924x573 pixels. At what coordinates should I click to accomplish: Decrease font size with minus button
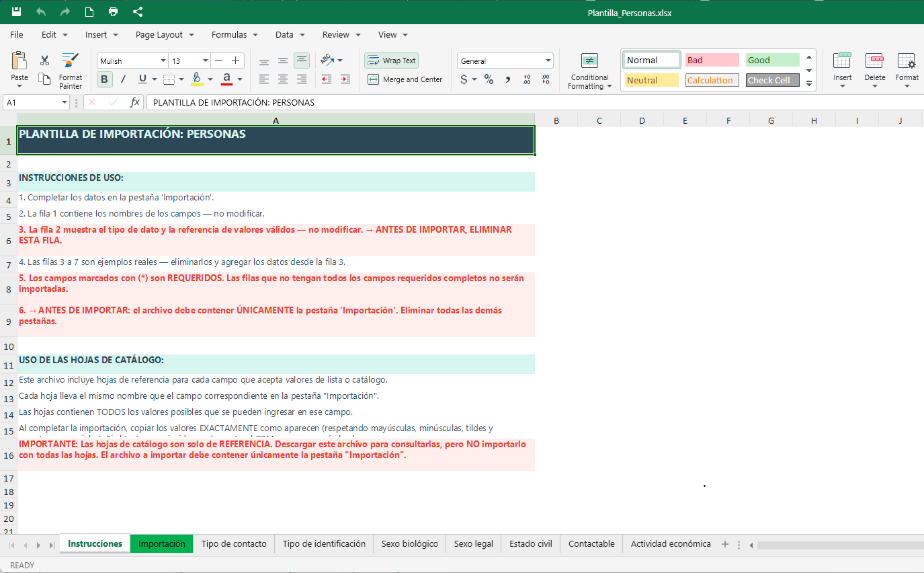tap(218, 61)
